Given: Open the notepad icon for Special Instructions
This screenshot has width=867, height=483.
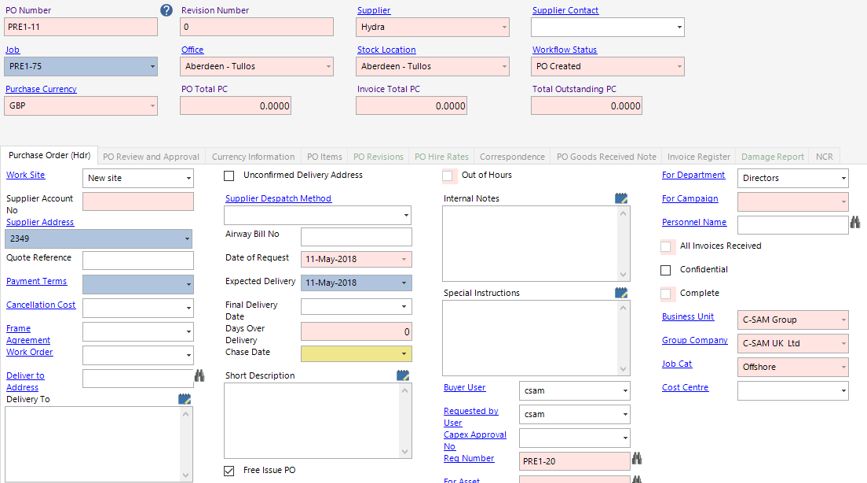Looking at the screenshot, I should coord(622,293).
